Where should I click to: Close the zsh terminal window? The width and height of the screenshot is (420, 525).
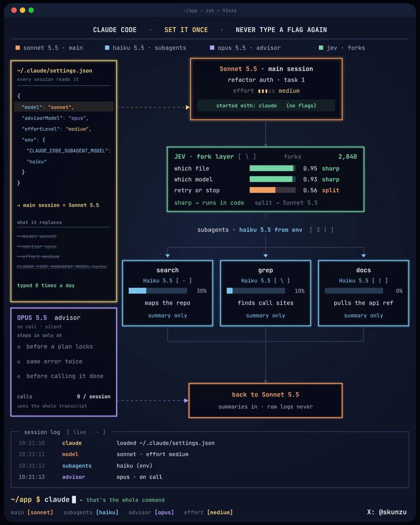point(14,10)
